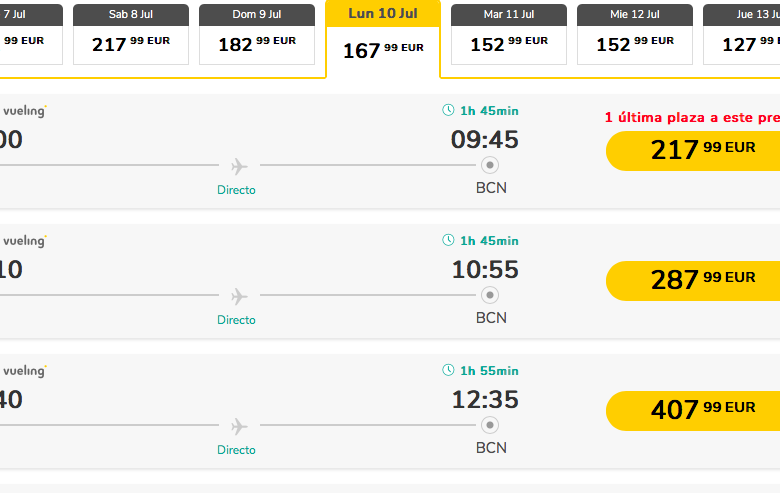The height and width of the screenshot is (493, 780).
Task: Open the Jue 13 Jul date tab
Action: [x=741, y=34]
